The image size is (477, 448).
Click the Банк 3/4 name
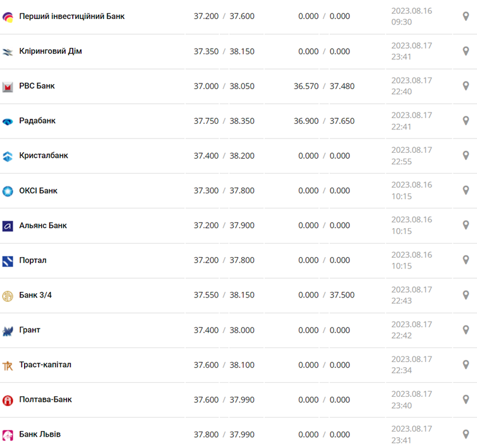(35, 295)
